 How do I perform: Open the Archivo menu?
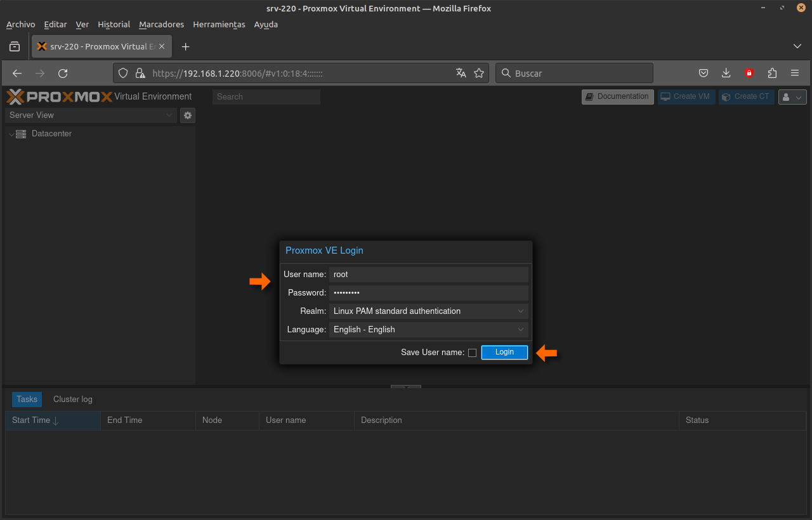click(21, 24)
